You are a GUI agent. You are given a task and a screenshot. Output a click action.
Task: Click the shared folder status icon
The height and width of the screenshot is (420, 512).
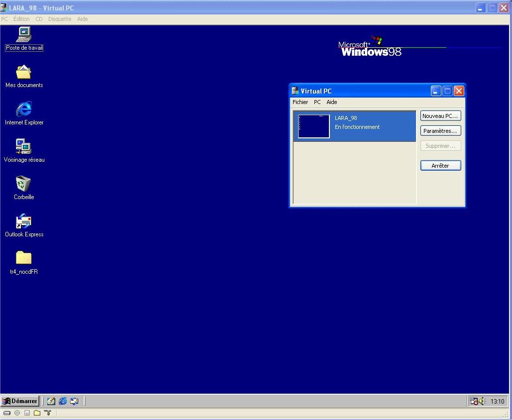37,413
